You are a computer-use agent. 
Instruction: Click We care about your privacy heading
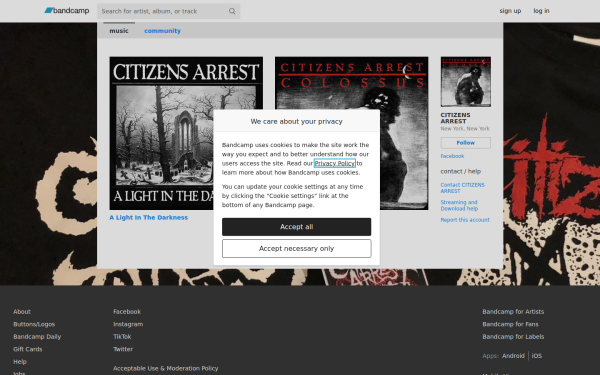[297, 121]
